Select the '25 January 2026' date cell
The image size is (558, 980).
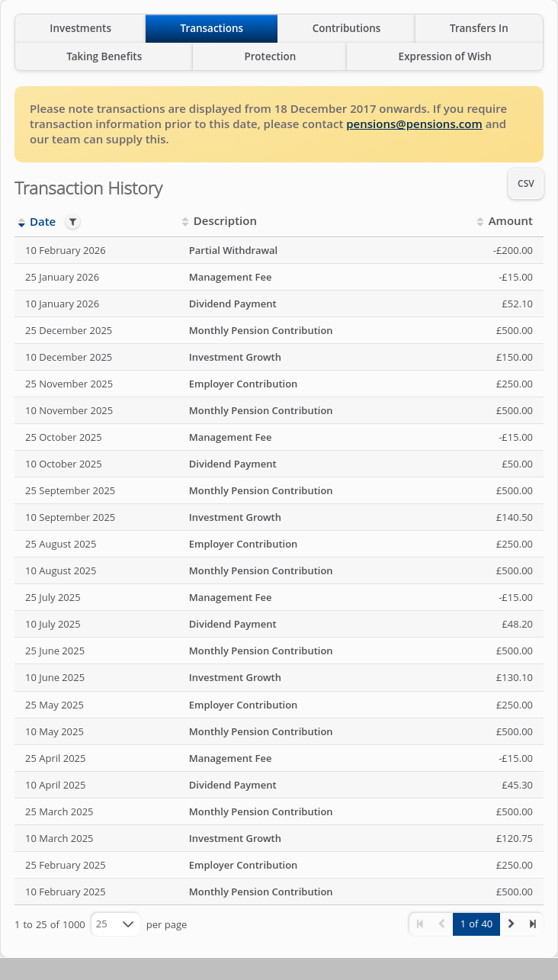point(62,277)
